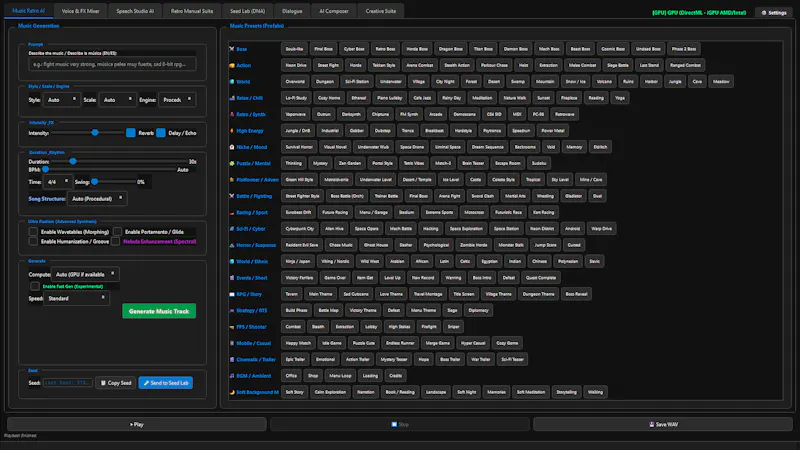Click the Intensity slider handle

[95, 133]
